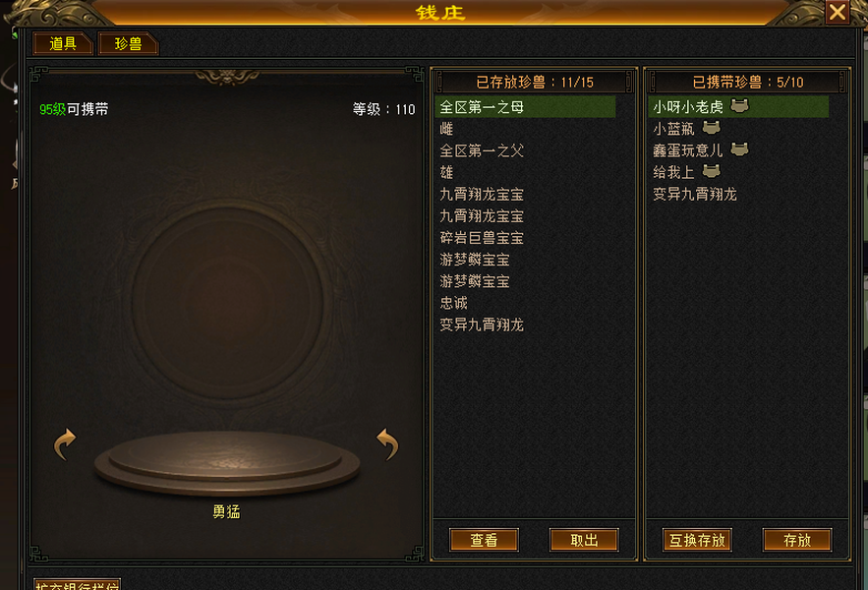Image resolution: width=868 pixels, height=590 pixels.
Task: Close the 钱庄 window
Action: click(837, 12)
